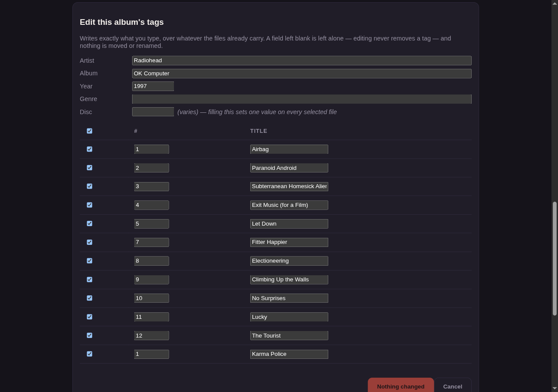Screen dimensions: 558x392
Task: Uncheck the Lucky track checkbox
Action: point(89,317)
